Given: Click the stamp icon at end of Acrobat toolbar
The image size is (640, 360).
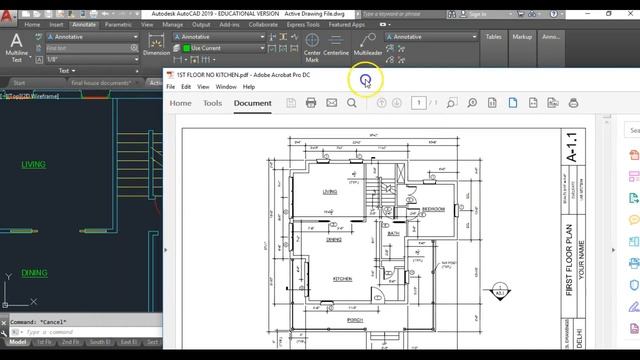Looking at the screenshot, I should tap(573, 103).
